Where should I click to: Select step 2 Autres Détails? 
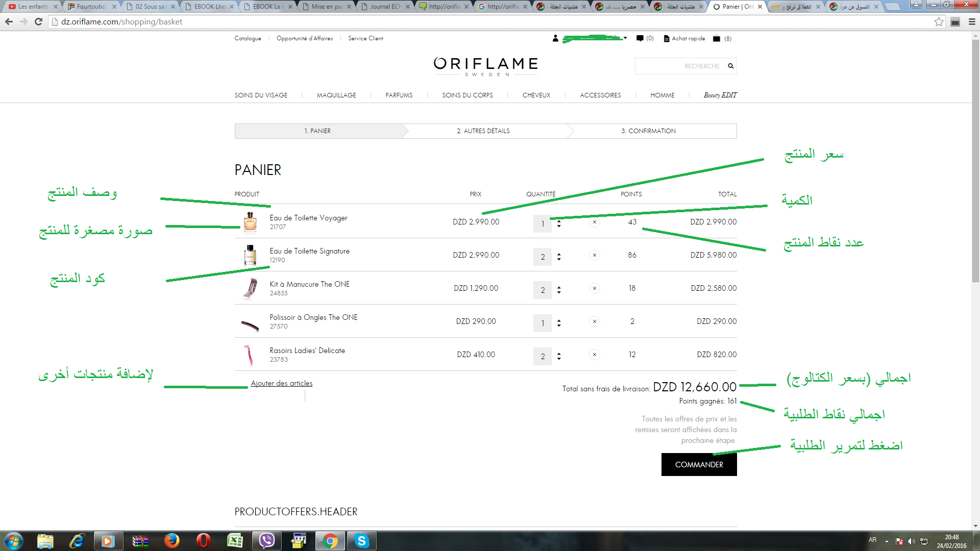pos(483,131)
